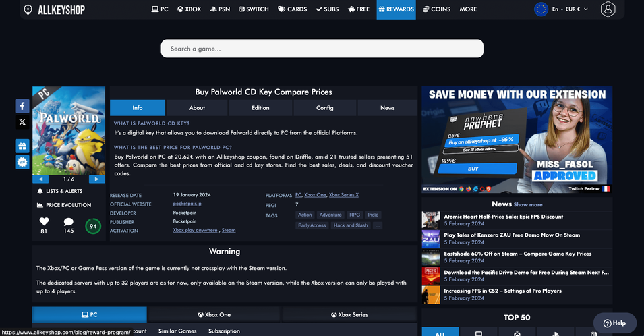Viewport: 644px width, 336px height.
Task: Open the Atomic Heart news thumbnail
Action: tap(431, 220)
